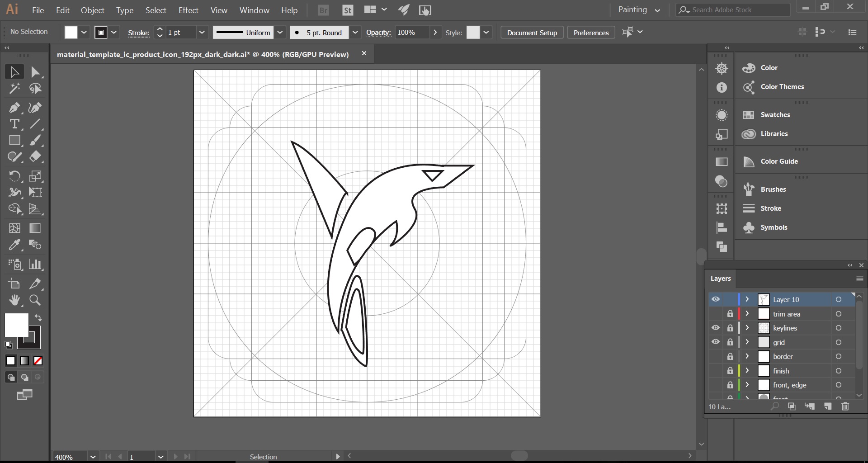
Task: Delete selection with Layers trash icon
Action: point(845,406)
